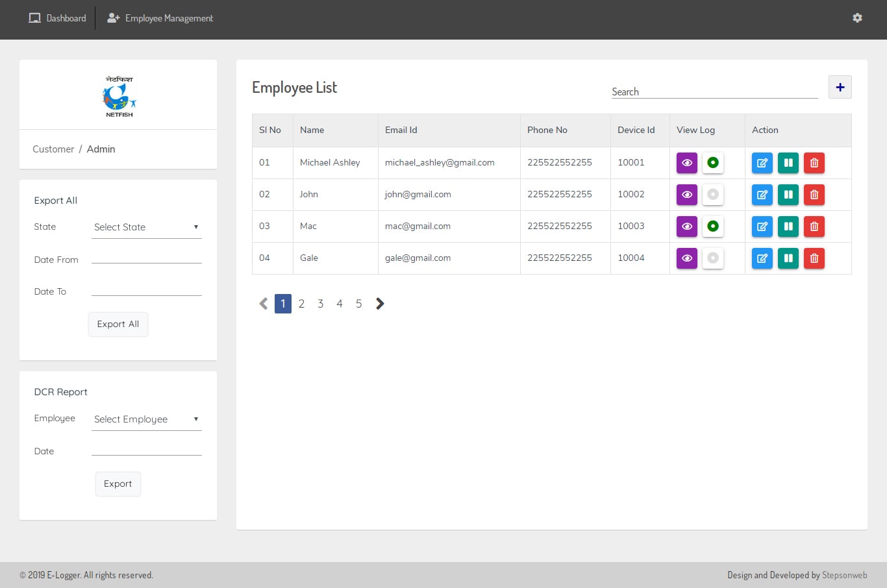Open settings gear in top bar
887x588 pixels.
[x=857, y=18]
